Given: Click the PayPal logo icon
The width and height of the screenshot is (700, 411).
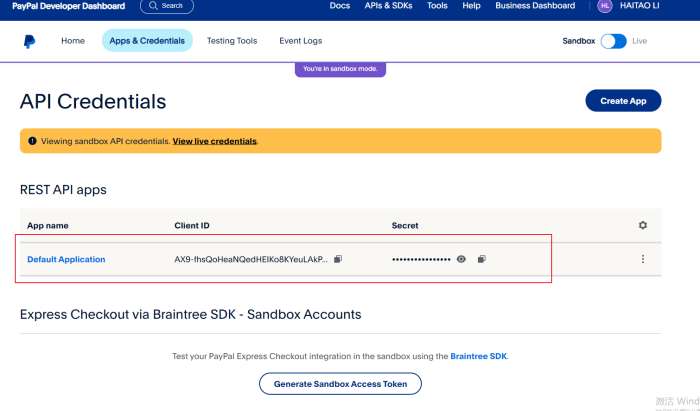Looking at the screenshot, I should coord(29,41).
